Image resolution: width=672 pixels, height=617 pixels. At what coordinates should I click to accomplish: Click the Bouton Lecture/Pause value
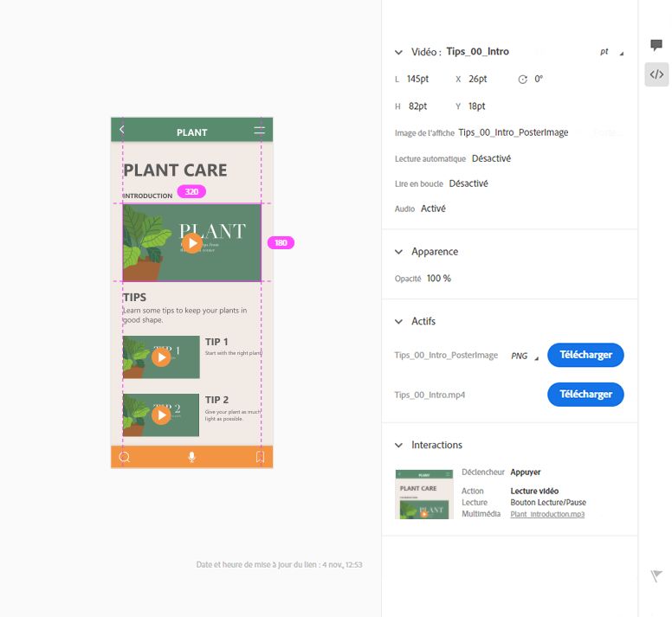point(548,503)
